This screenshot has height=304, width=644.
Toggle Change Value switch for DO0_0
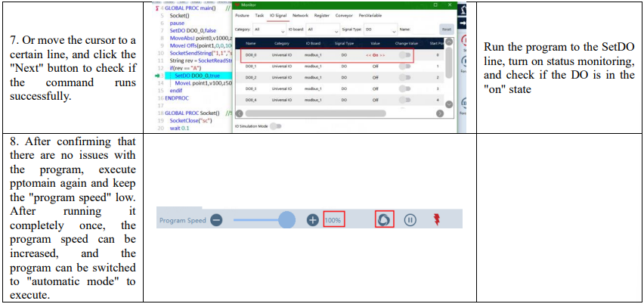click(404, 54)
